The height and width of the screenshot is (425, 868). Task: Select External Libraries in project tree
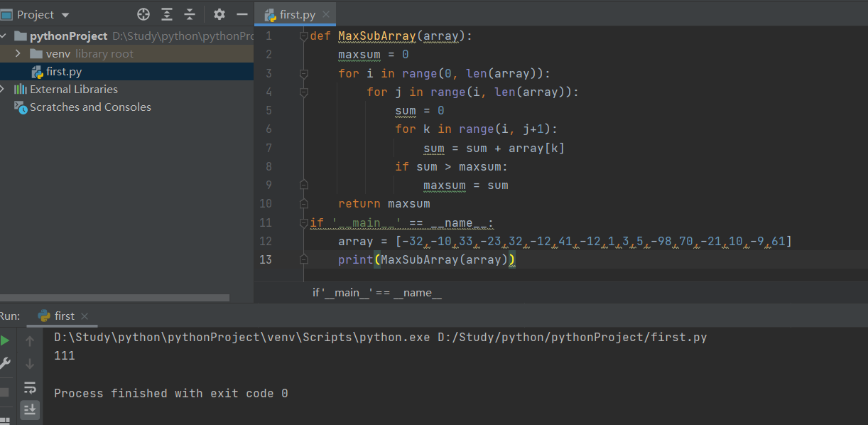126,90
